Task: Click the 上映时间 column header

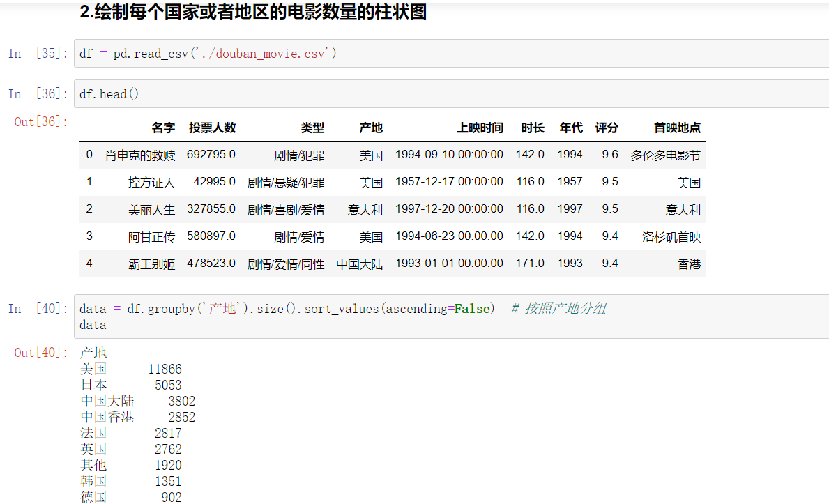Action: click(x=480, y=128)
